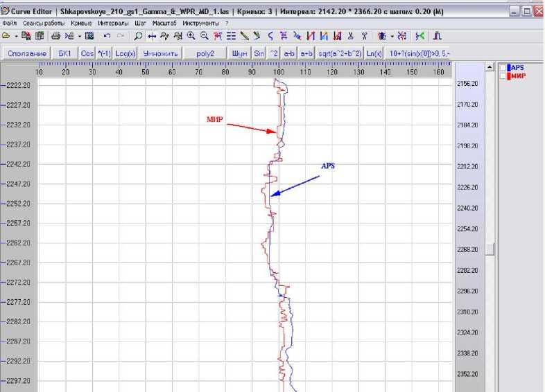Zoom in with the plus magnifier
545x392 pixels.
(191, 36)
